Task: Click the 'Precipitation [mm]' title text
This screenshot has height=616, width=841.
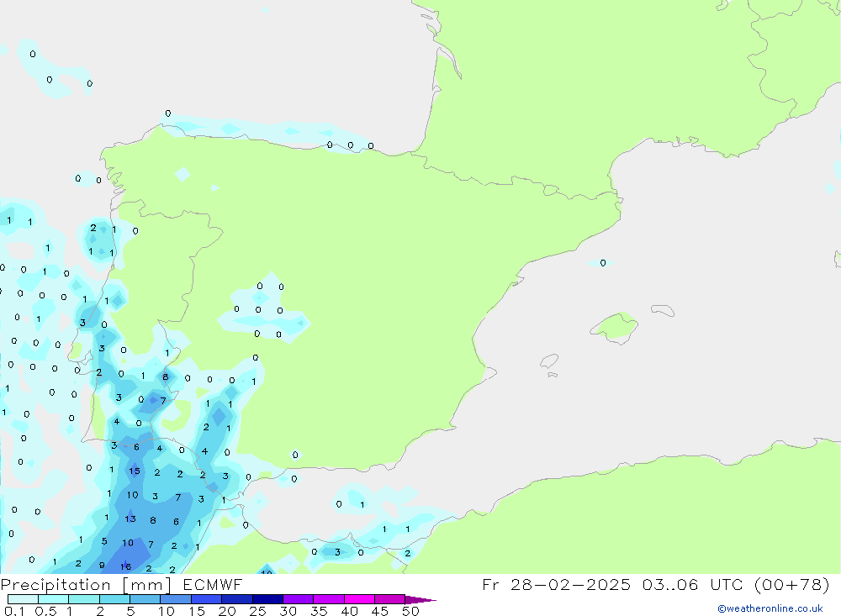Action: pos(86,585)
